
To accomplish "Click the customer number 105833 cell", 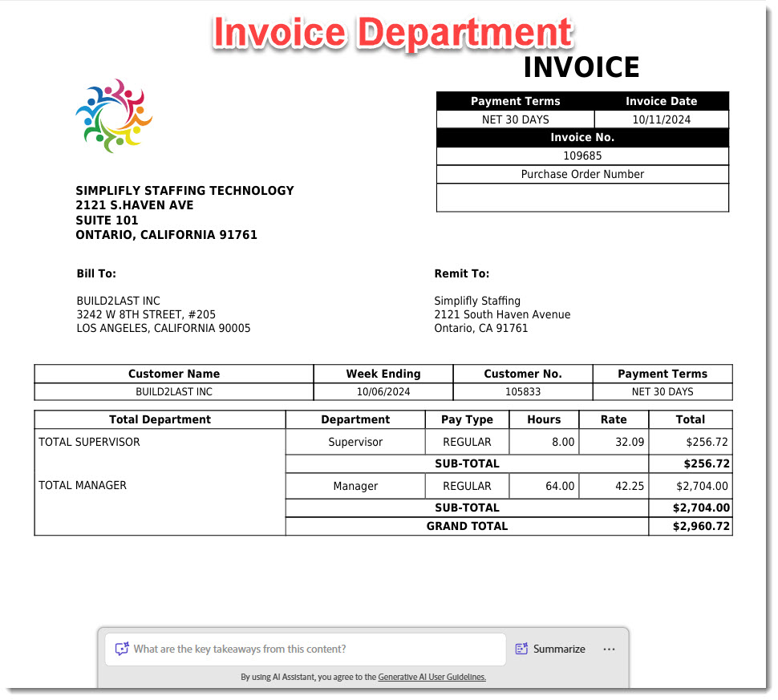I will click(x=522, y=392).
